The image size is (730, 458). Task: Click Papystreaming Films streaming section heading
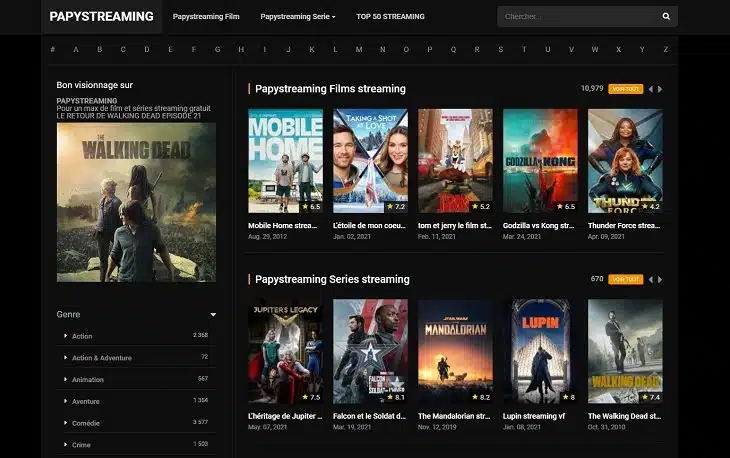(x=330, y=89)
